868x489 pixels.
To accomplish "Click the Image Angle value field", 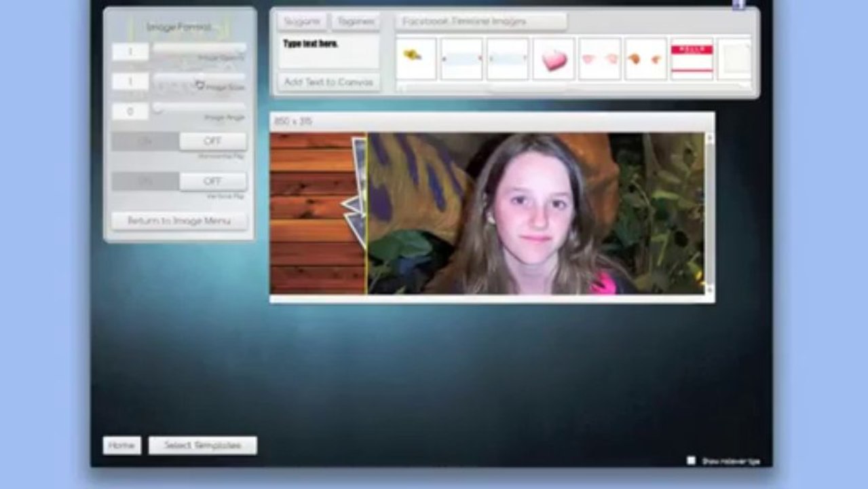I will pyautogui.click(x=130, y=111).
